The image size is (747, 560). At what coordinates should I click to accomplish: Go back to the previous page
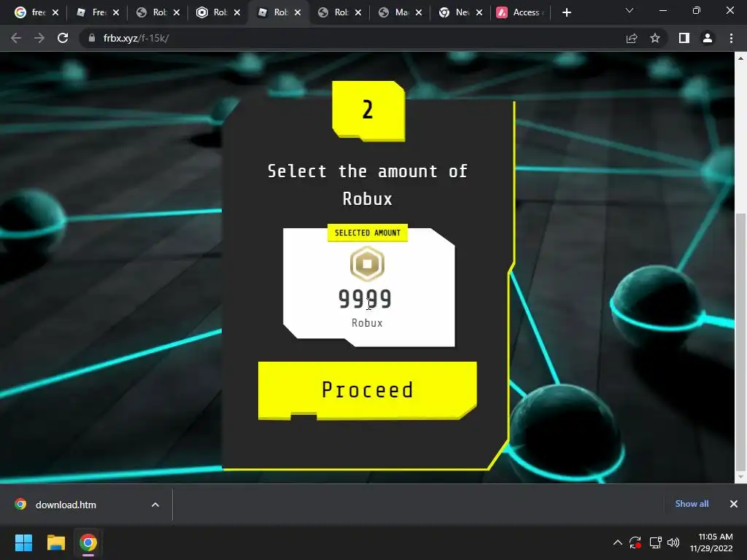pyautogui.click(x=16, y=38)
